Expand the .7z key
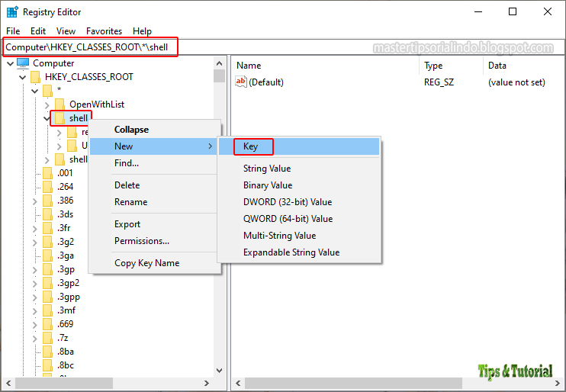 coord(35,338)
